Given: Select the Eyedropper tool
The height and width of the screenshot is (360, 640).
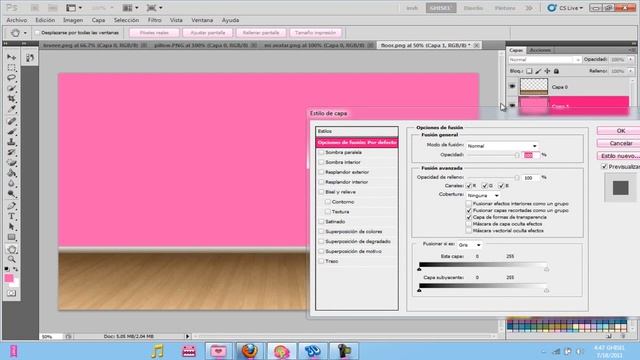Looking at the screenshot, I should [x=11, y=109].
